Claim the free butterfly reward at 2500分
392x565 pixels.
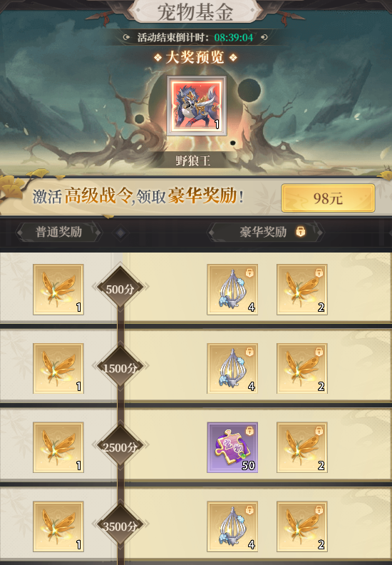coord(58,447)
